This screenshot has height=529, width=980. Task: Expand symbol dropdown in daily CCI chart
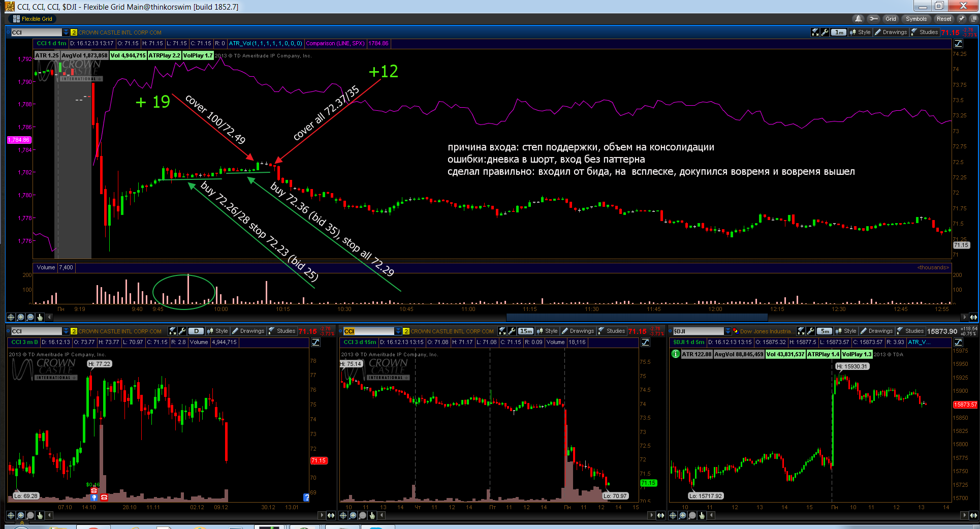pos(66,331)
